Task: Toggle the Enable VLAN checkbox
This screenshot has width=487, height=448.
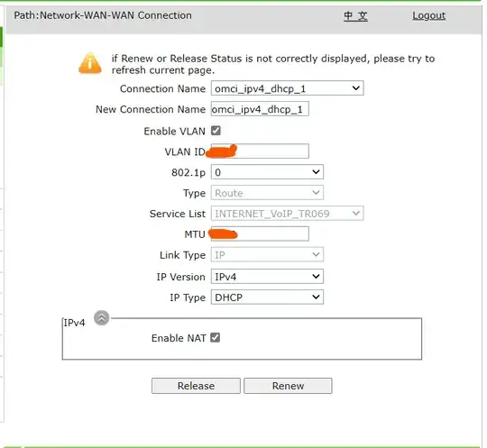Action: [x=216, y=131]
